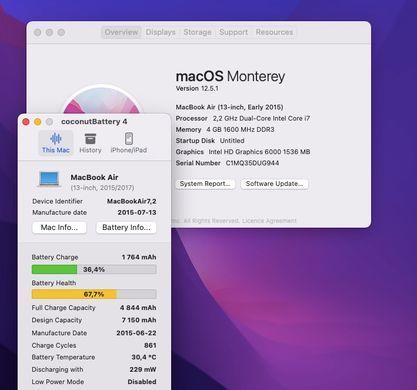
Task: Click the 1 764 mAh battery charge value
Action: tap(139, 257)
